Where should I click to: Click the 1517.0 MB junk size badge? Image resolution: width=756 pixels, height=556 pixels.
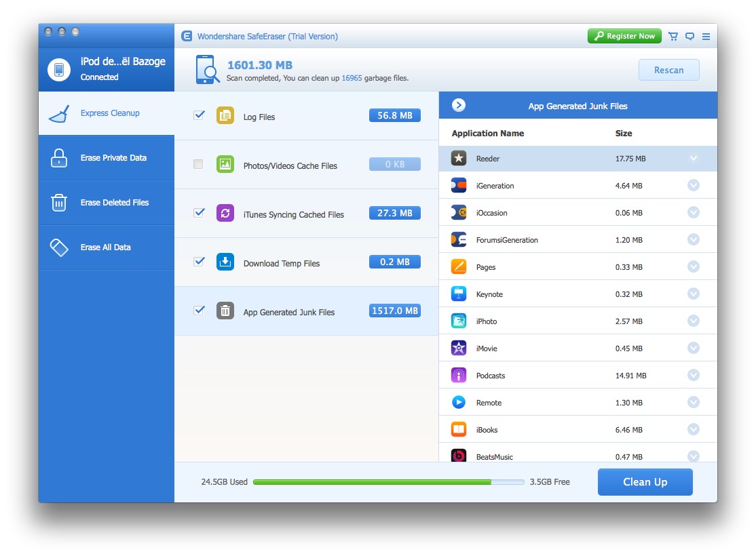[x=394, y=311]
